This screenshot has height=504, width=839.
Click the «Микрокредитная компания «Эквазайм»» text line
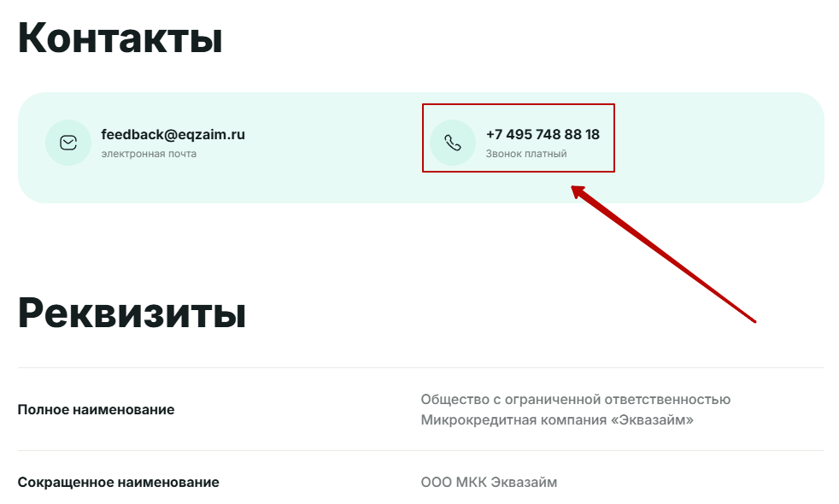click(x=557, y=420)
